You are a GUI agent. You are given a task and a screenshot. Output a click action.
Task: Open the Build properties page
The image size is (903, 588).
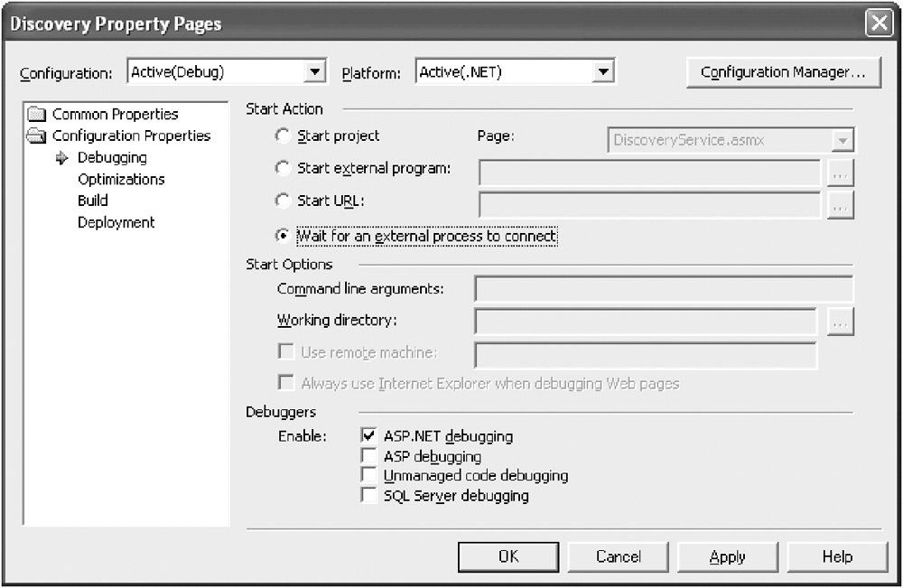pos(92,201)
